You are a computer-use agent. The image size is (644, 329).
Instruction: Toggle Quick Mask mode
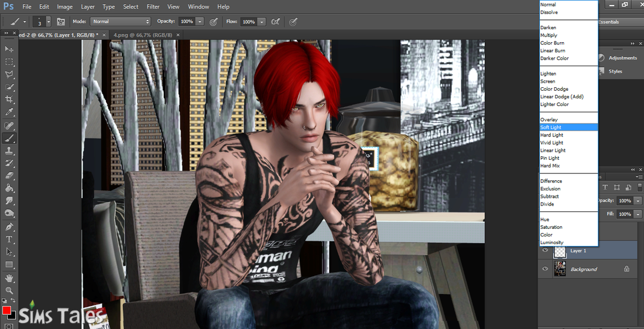(x=9, y=326)
